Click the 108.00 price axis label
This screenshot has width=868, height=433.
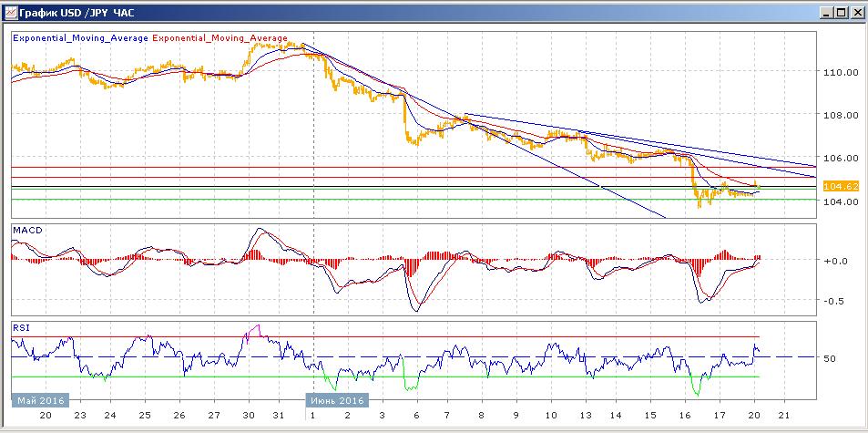[x=837, y=116]
